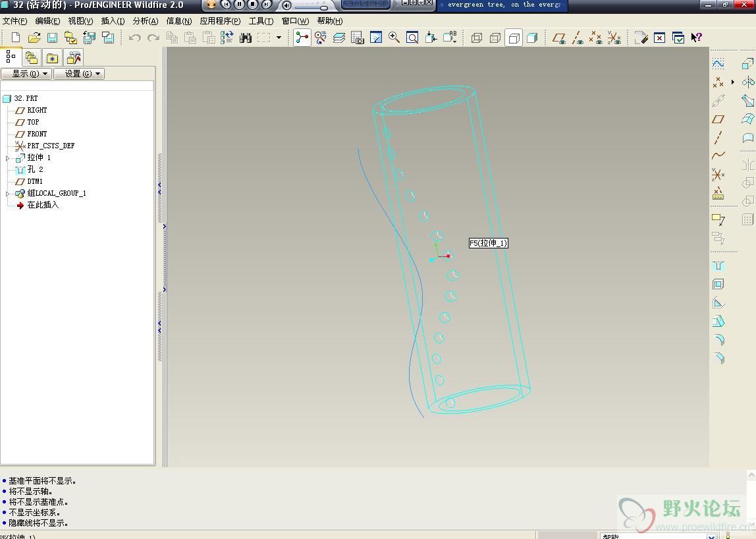Screen dimensions: 756x539
Task: Select the sketched datum curve tool
Action: (x=718, y=64)
